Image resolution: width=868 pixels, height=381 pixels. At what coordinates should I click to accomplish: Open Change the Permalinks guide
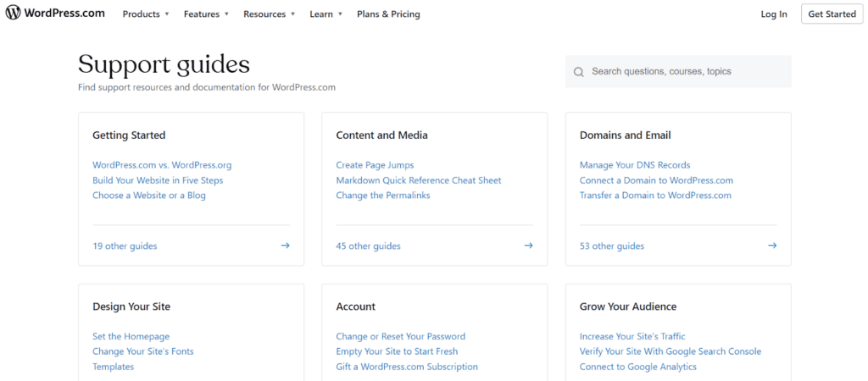pyautogui.click(x=383, y=196)
